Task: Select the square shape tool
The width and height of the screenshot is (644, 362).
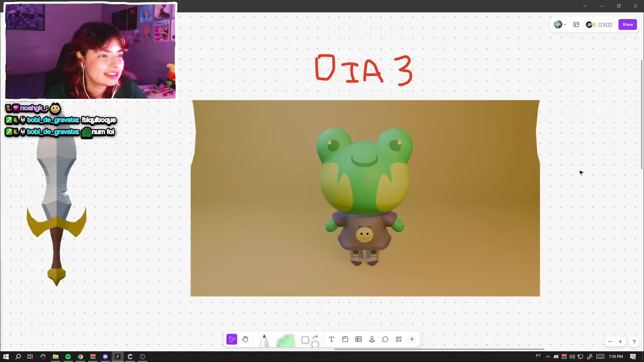Action: pyautogui.click(x=305, y=340)
